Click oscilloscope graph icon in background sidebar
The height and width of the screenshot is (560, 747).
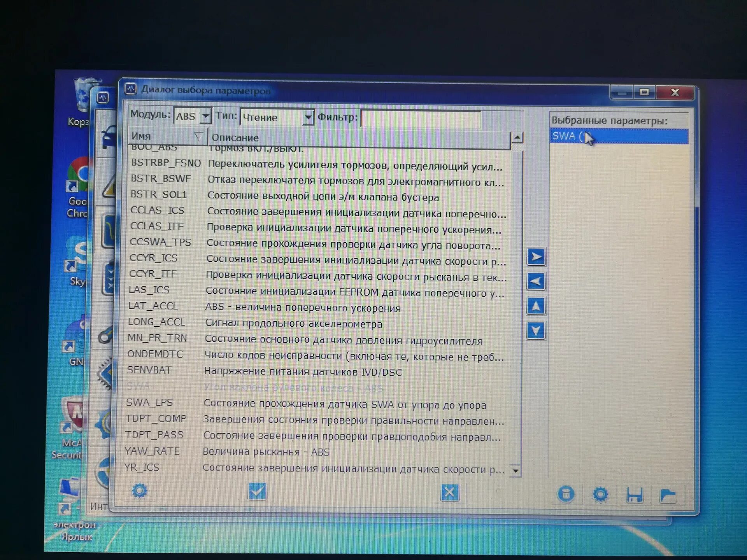click(x=109, y=231)
